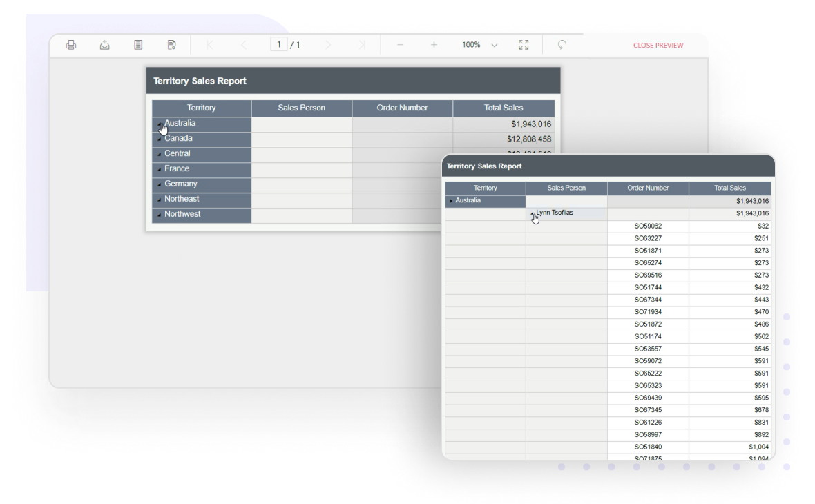Click the $251 total sales value

pyautogui.click(x=761, y=238)
